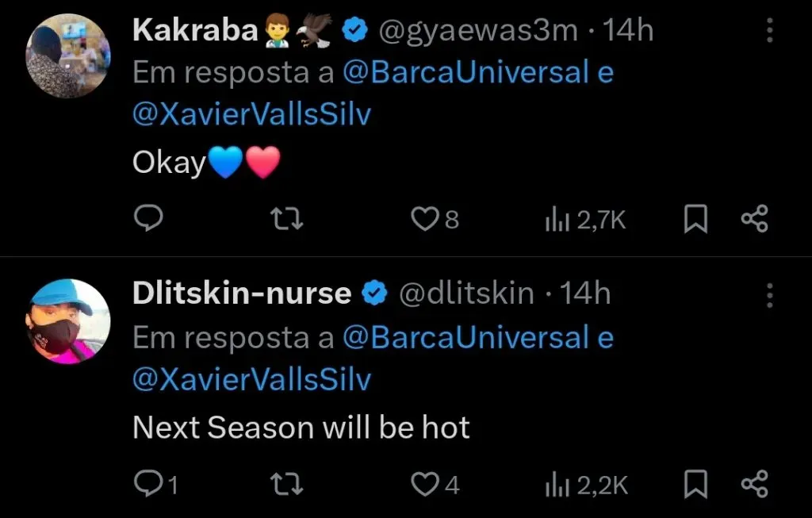Image resolution: width=812 pixels, height=518 pixels.
Task: Open the reply box for Kakraba's tweet
Action: 147,219
